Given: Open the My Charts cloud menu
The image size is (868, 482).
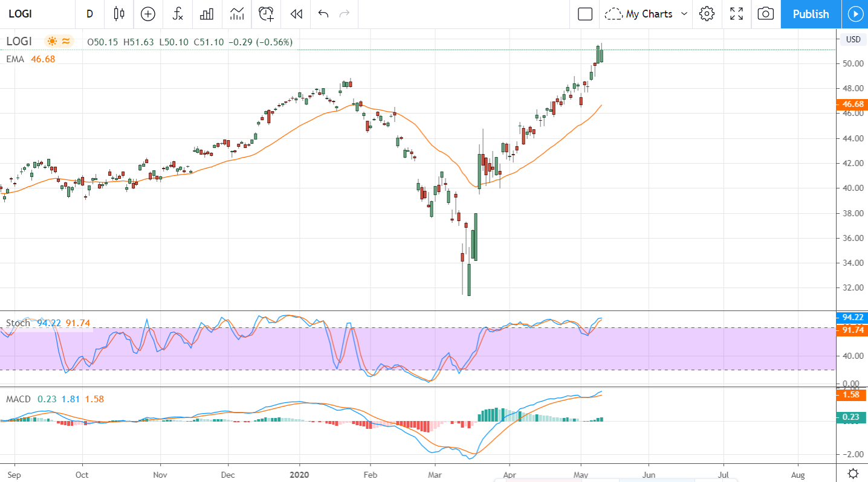Looking at the screenshot, I should (646, 14).
